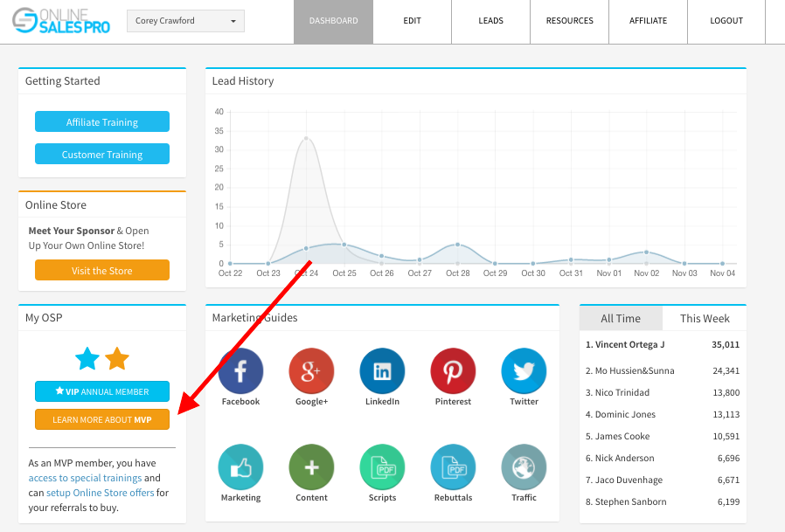
Task: Click the Nov 02 data point on chart
Action: coord(646,252)
